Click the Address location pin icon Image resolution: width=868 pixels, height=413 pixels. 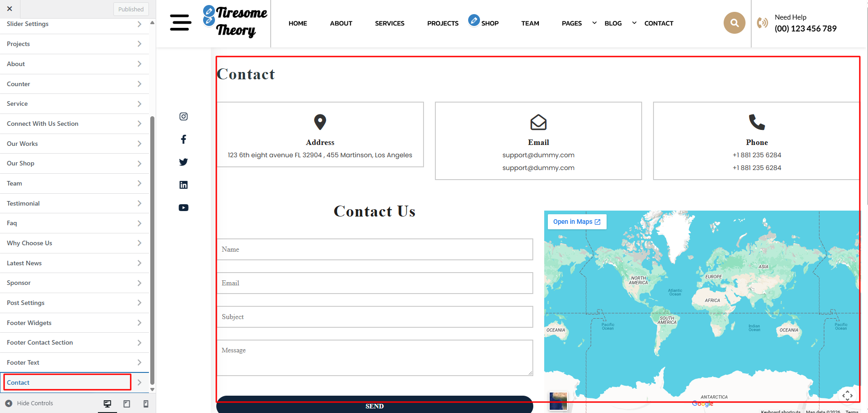[x=320, y=122]
